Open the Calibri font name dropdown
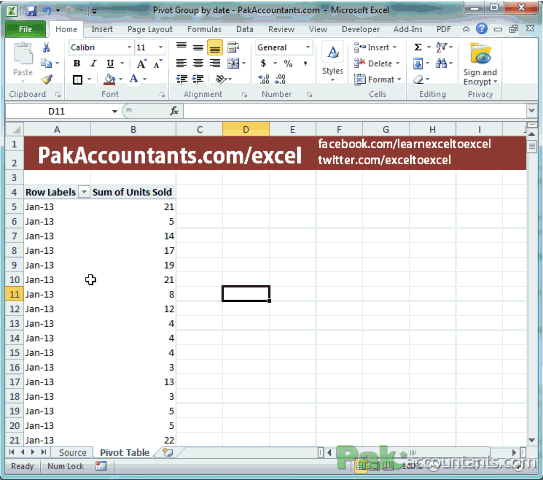This screenshot has height=480, width=543. [129, 47]
